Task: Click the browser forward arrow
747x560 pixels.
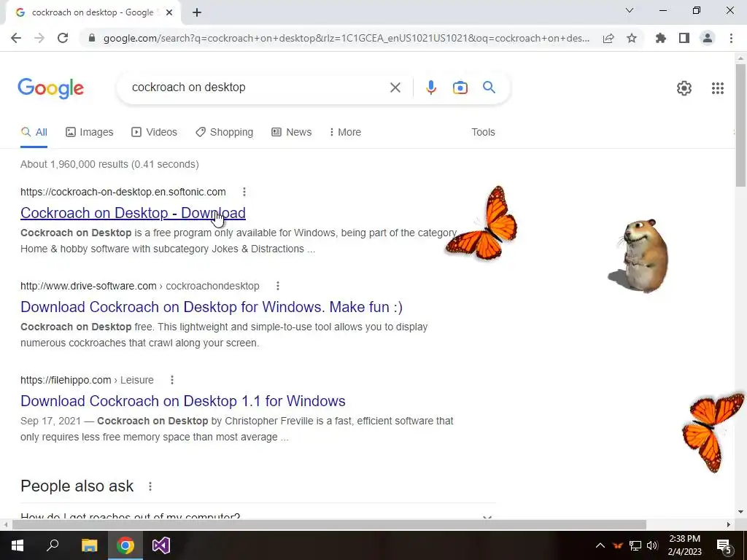Action: click(39, 38)
